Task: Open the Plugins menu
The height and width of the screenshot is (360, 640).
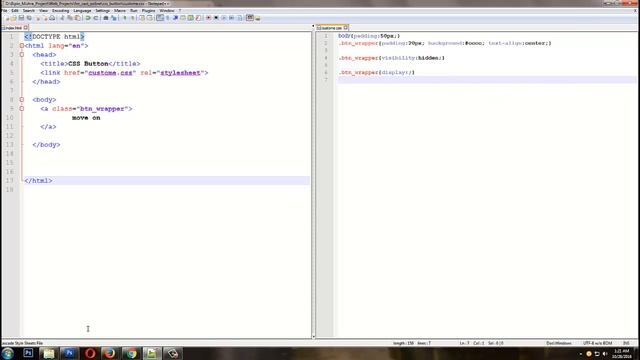Action: tap(148, 11)
